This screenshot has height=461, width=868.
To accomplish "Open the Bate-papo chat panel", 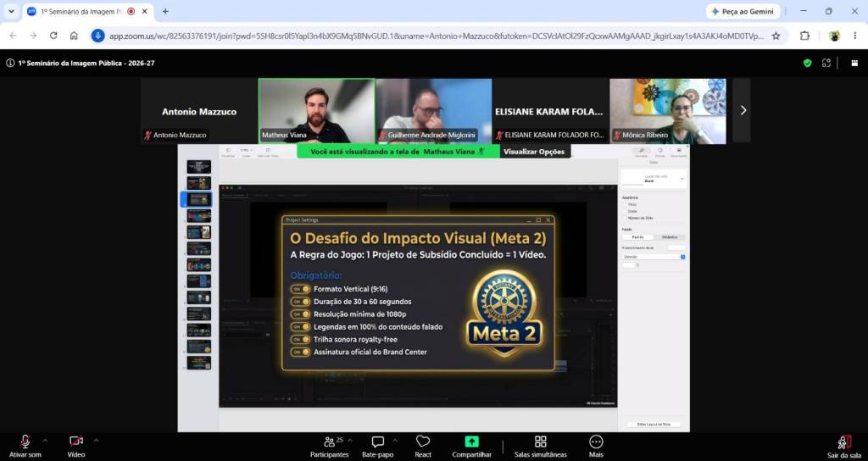I will pyautogui.click(x=377, y=446).
